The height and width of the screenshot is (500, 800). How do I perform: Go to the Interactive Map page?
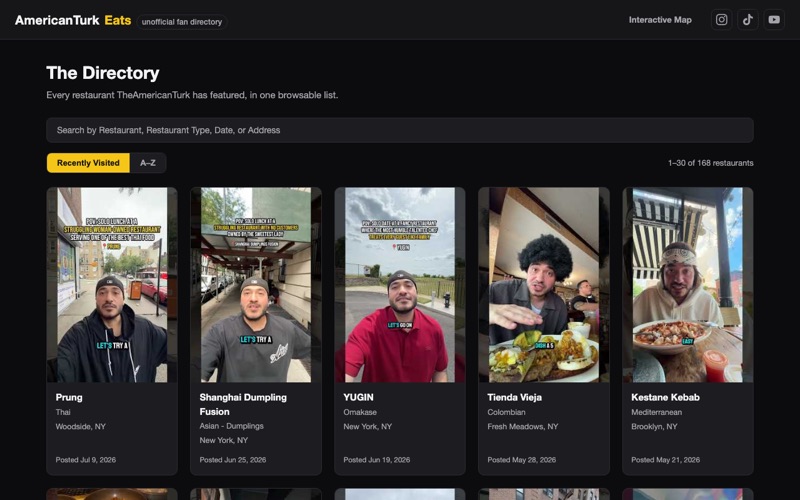660,20
